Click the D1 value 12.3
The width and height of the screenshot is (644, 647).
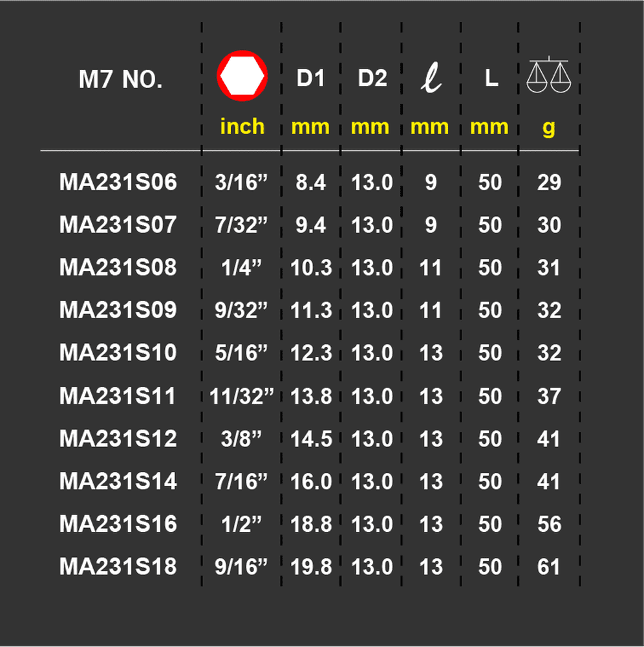(x=311, y=353)
